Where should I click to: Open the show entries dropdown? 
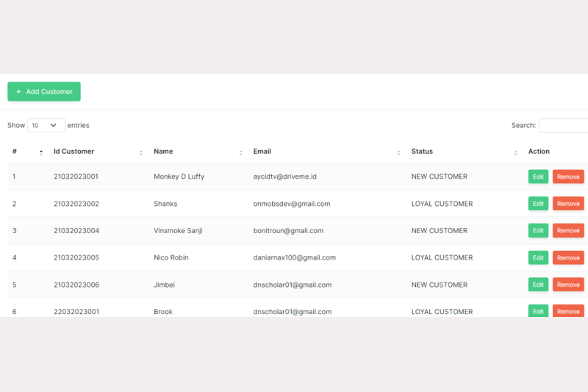tap(46, 126)
